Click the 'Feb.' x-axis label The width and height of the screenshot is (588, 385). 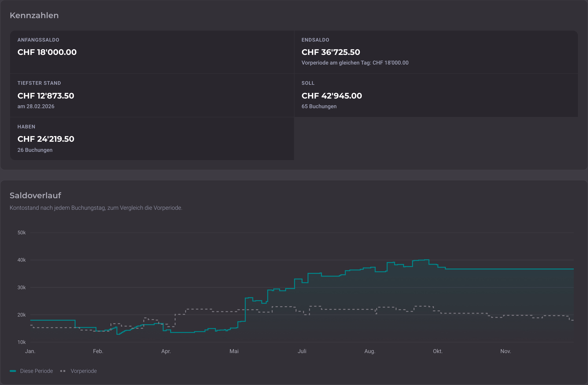98,351
